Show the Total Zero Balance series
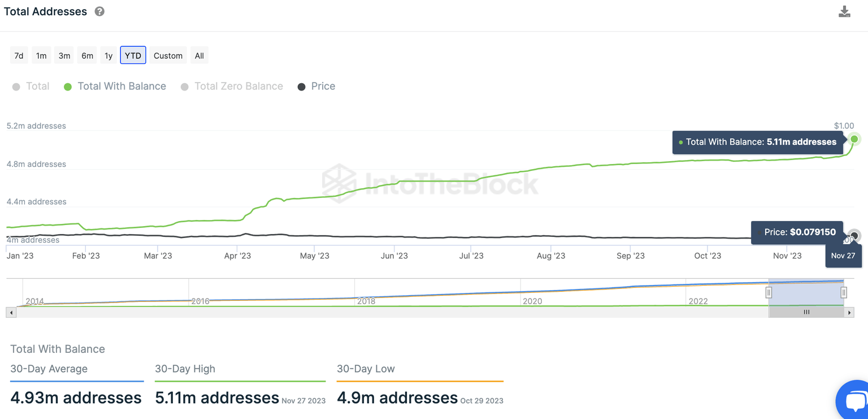The image size is (868, 419). pos(232,86)
